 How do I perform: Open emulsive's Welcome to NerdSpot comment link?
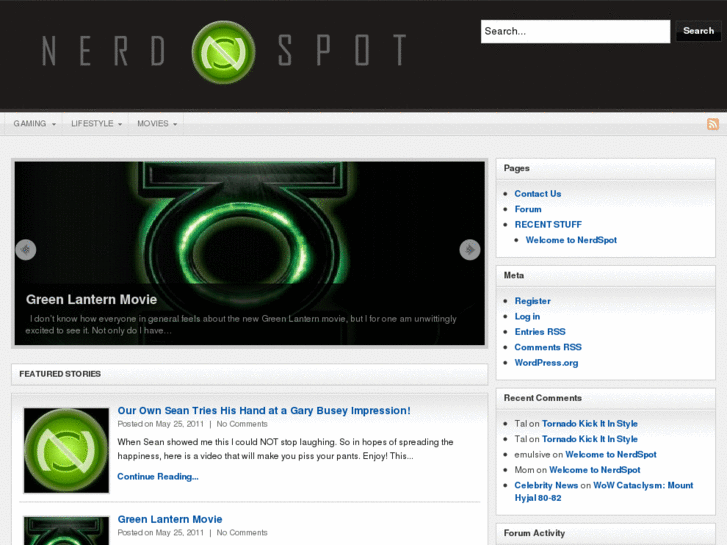(611, 455)
